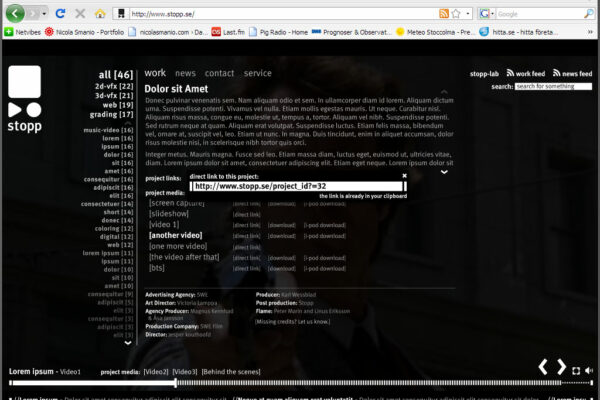
Task: Click the stop loading X icon
Action: point(80,14)
